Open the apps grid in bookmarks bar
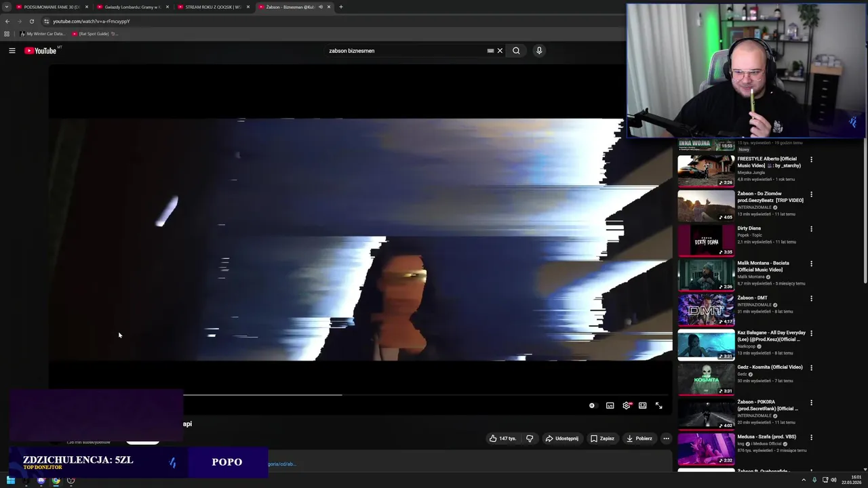 pyautogui.click(x=7, y=34)
